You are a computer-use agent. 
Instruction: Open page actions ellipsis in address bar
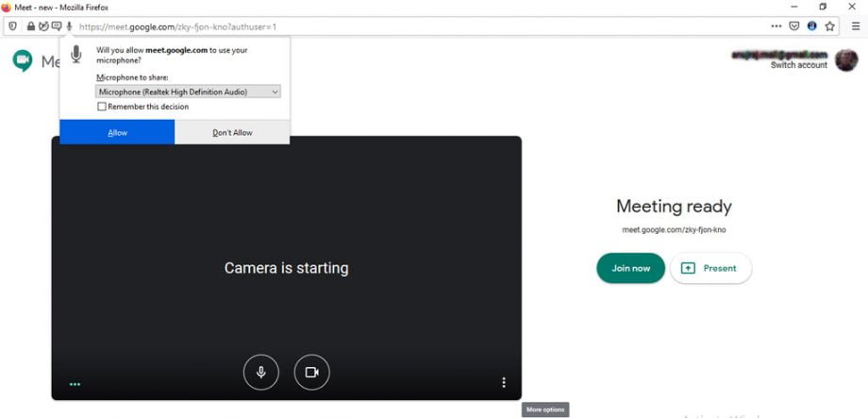click(x=776, y=26)
